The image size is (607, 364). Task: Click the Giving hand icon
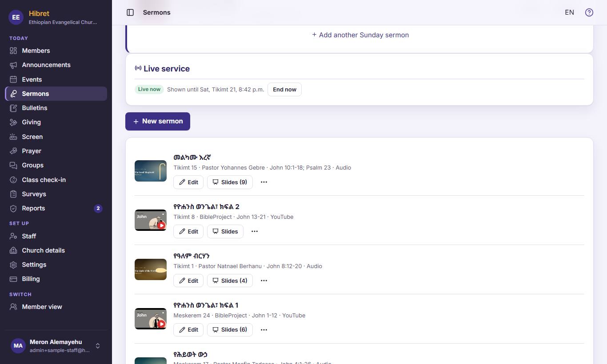click(x=13, y=122)
